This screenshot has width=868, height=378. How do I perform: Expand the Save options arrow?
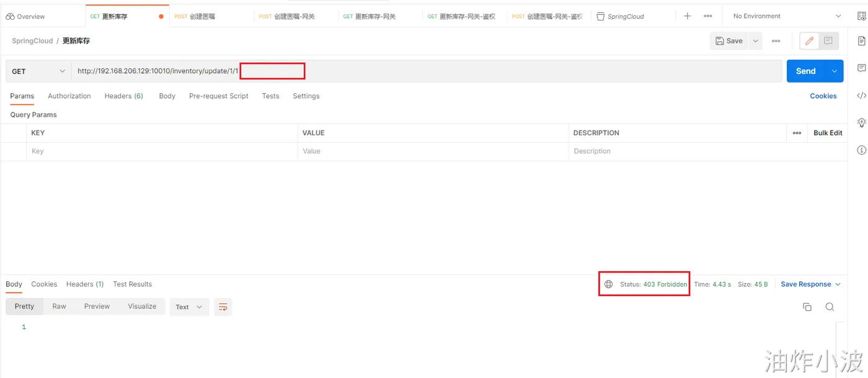pyautogui.click(x=755, y=41)
